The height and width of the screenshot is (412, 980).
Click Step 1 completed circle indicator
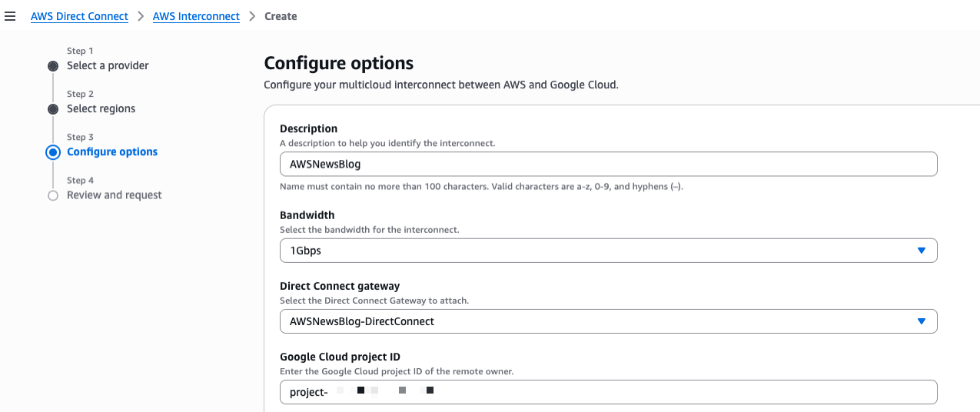click(x=53, y=66)
